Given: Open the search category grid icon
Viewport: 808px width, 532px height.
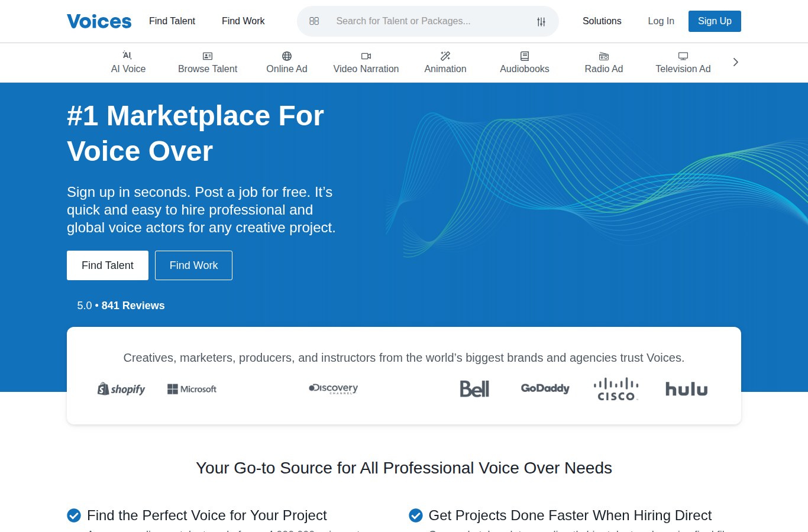Looking at the screenshot, I should tap(314, 21).
